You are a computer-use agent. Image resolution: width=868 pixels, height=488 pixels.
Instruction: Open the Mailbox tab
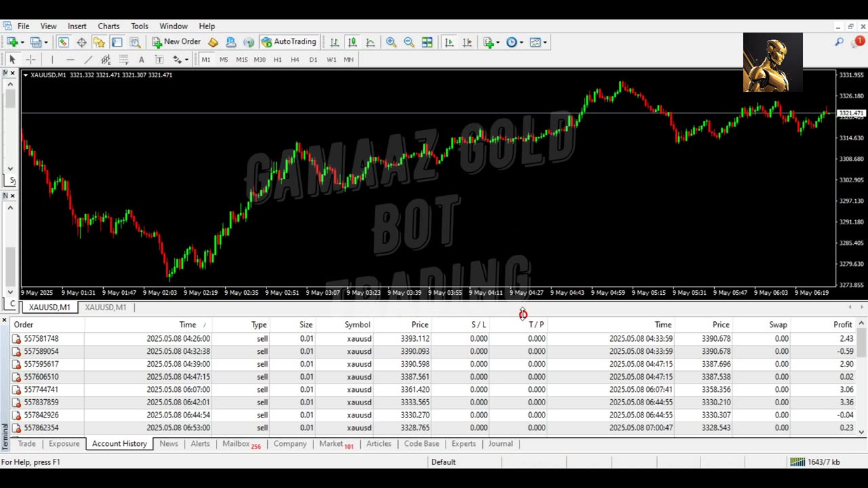point(241,444)
